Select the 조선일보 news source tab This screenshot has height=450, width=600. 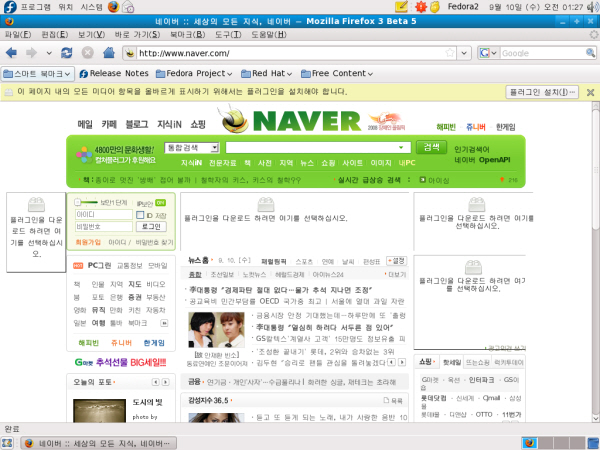click(x=222, y=274)
